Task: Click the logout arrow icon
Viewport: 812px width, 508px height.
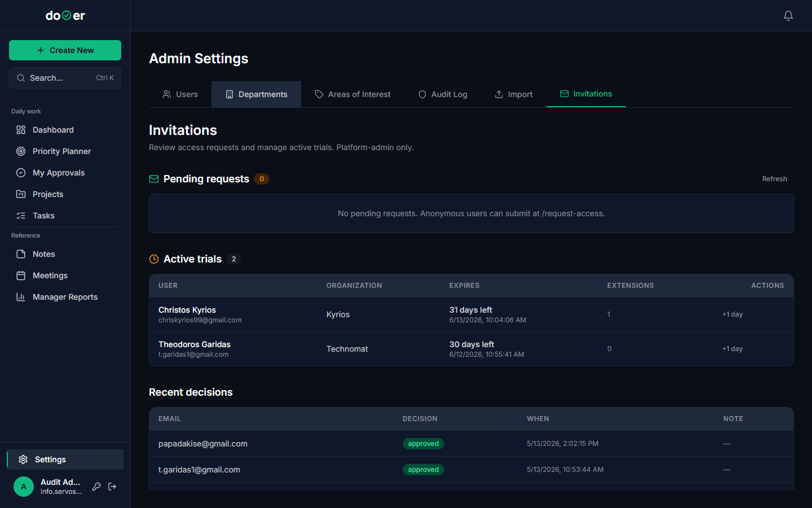Action: point(112,487)
